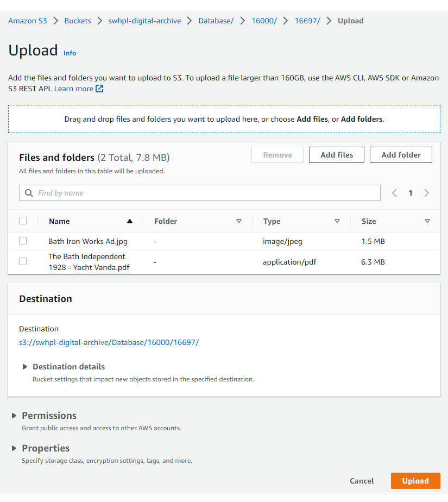
Task: Go to Buckets breadcrumb
Action: click(x=78, y=21)
